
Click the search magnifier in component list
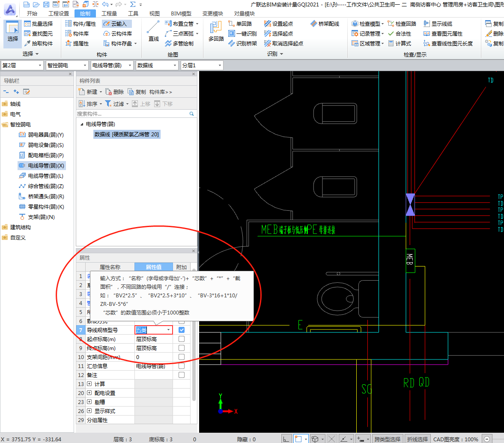(191, 114)
